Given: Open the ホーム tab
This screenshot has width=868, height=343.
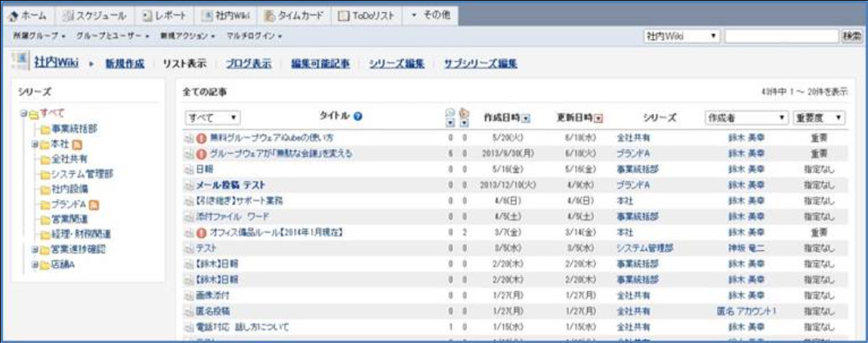Looking at the screenshot, I should pyautogui.click(x=29, y=16).
